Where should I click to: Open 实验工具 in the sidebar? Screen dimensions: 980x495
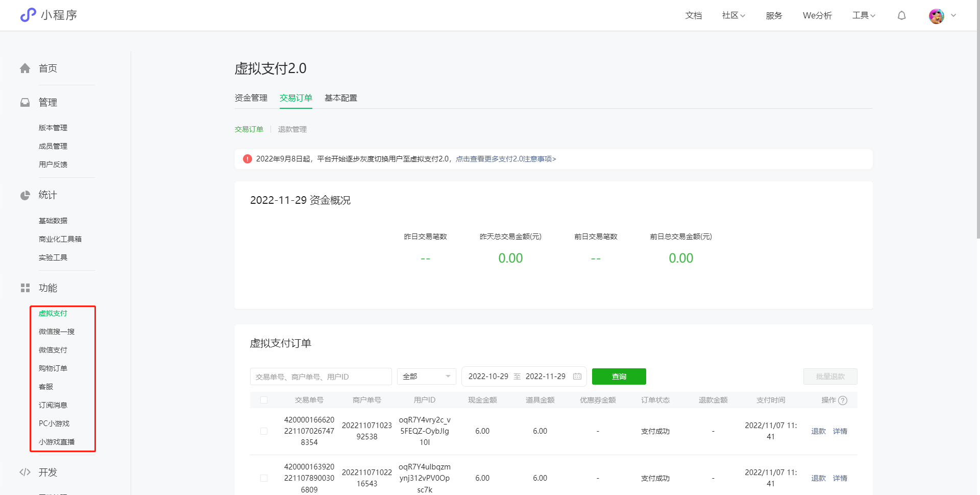click(x=53, y=257)
